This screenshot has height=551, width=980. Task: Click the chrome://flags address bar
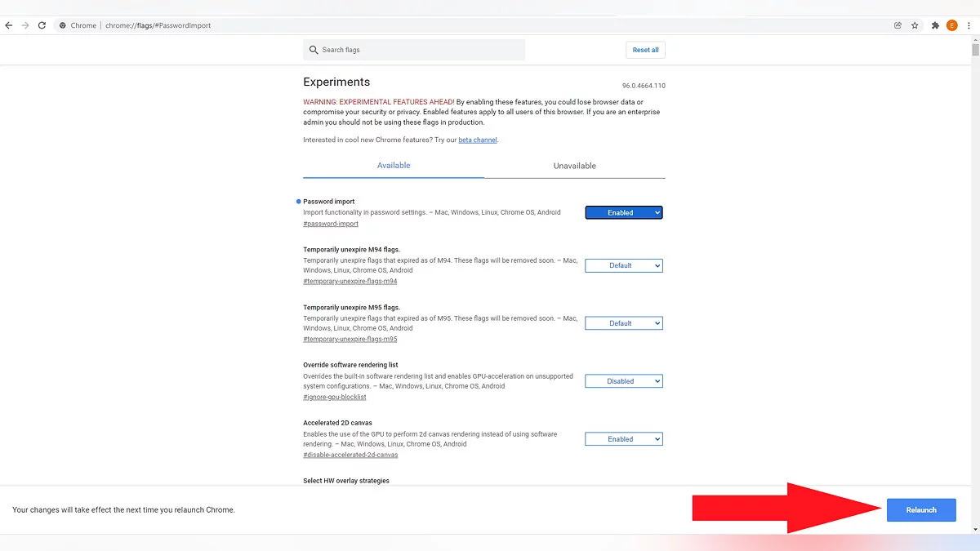(x=474, y=25)
